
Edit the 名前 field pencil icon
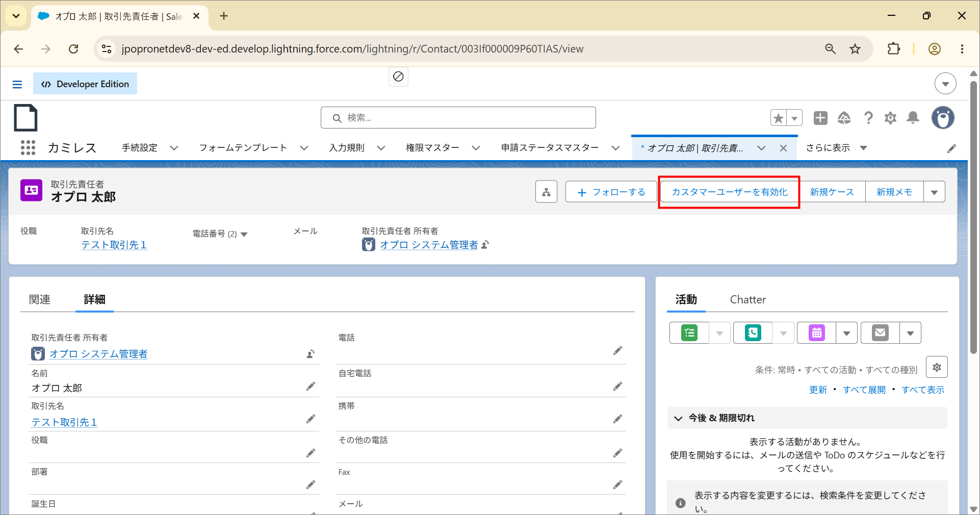311,387
